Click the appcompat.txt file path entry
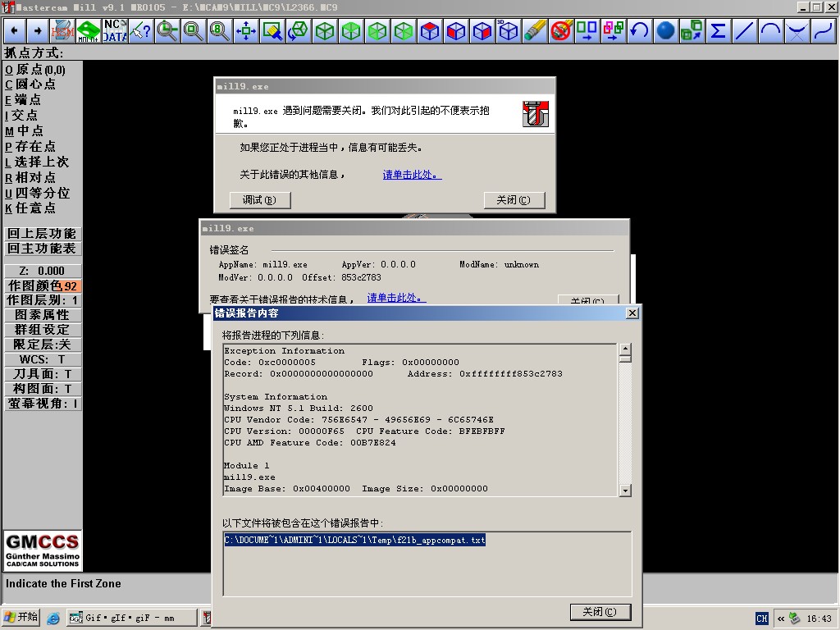This screenshot has width=840, height=630. pyautogui.click(x=354, y=540)
